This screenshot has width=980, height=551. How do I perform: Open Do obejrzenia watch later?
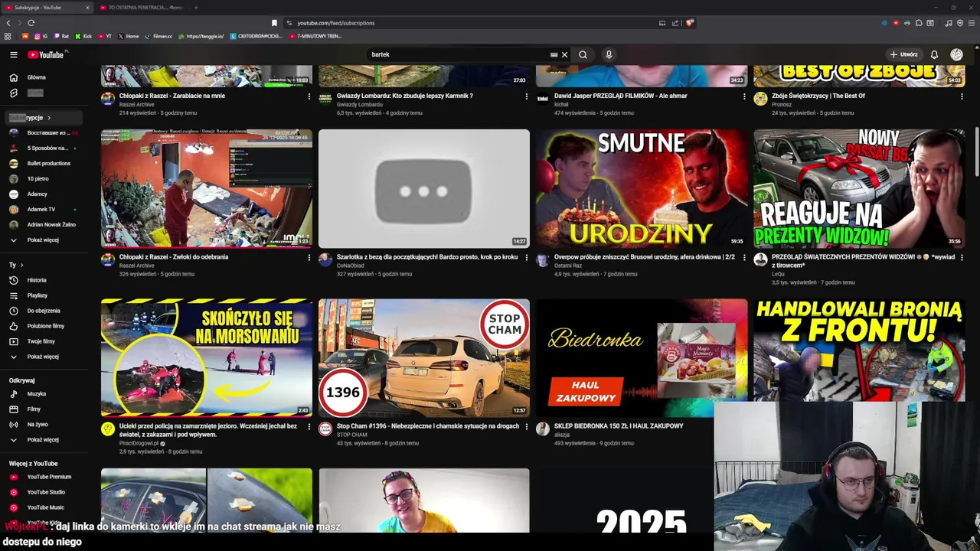pyautogui.click(x=44, y=311)
